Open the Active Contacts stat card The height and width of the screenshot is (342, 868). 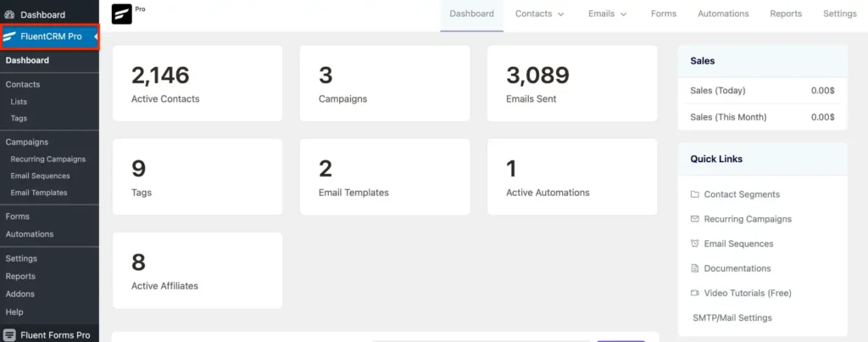point(198,83)
